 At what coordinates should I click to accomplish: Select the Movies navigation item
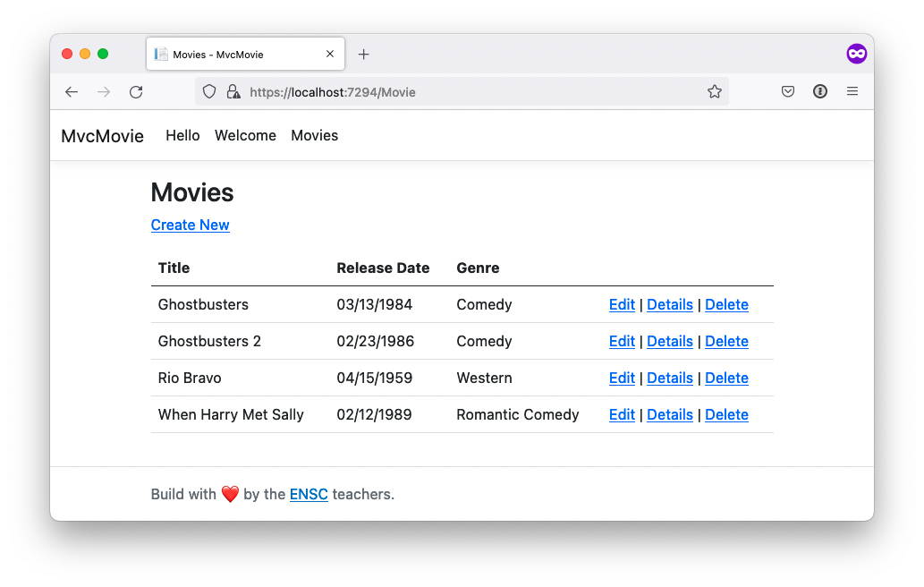point(315,135)
